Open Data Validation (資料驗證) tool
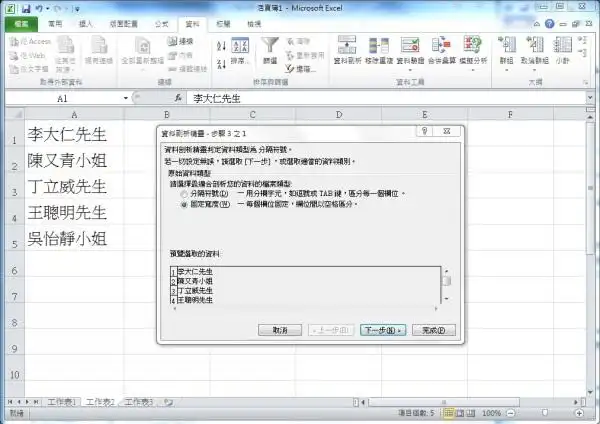 point(410,45)
